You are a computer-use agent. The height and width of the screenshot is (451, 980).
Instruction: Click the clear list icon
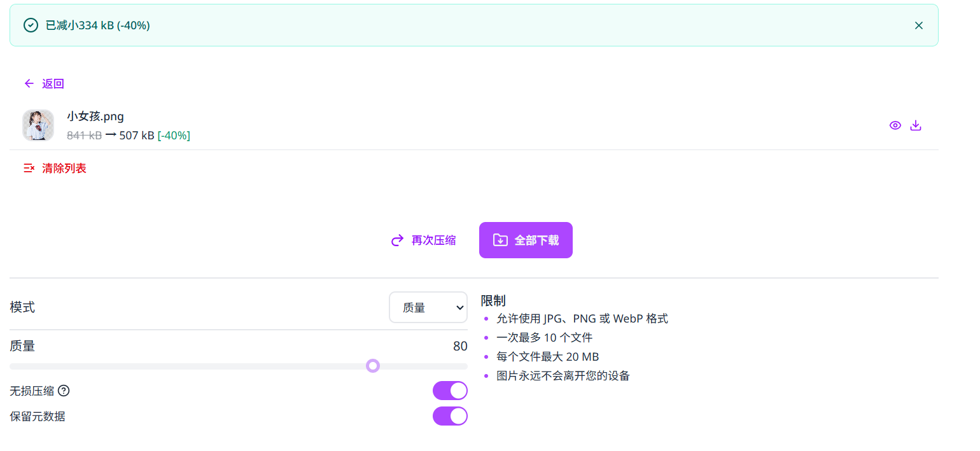pos(29,169)
